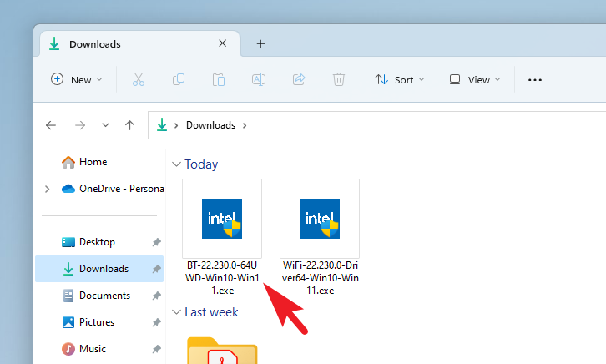Select the Downloads tab

[140, 44]
